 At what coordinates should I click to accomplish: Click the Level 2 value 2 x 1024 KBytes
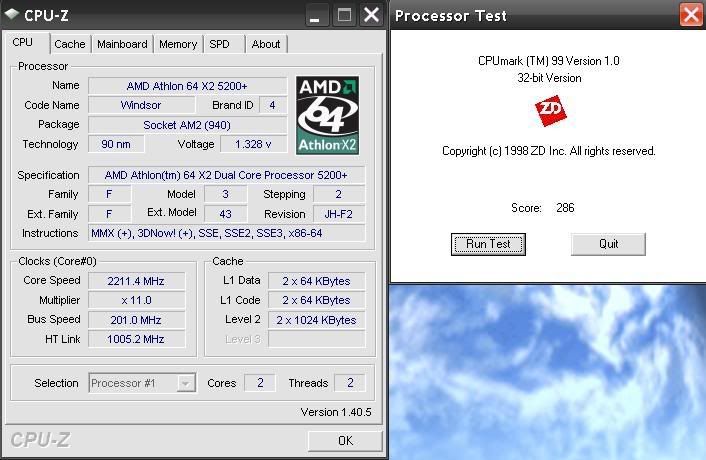pyautogui.click(x=317, y=320)
